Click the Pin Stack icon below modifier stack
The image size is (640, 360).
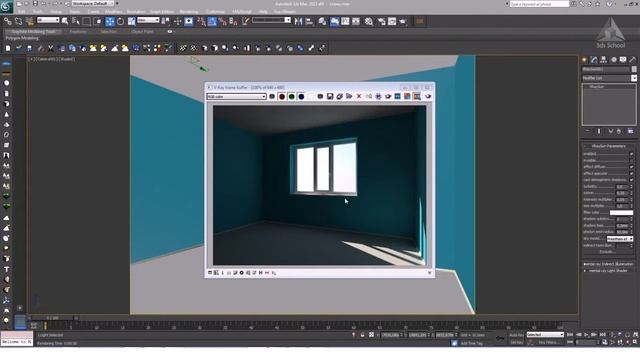click(x=587, y=131)
